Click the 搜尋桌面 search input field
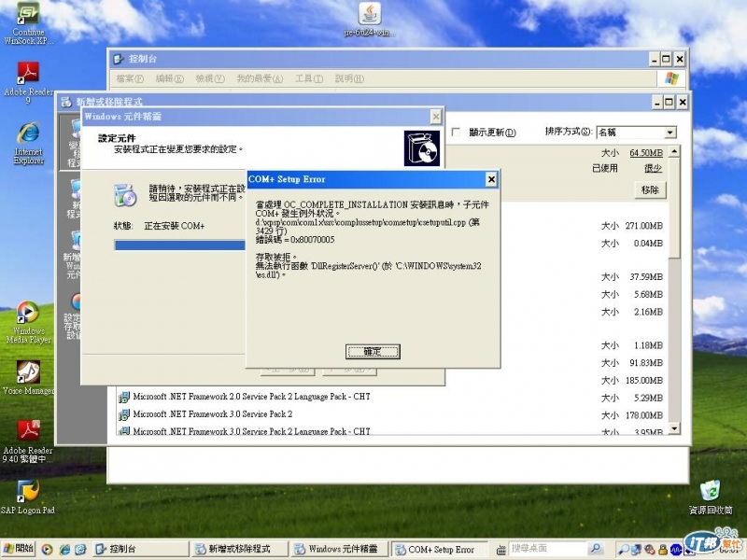The width and height of the screenshot is (747, 560). pos(548,549)
